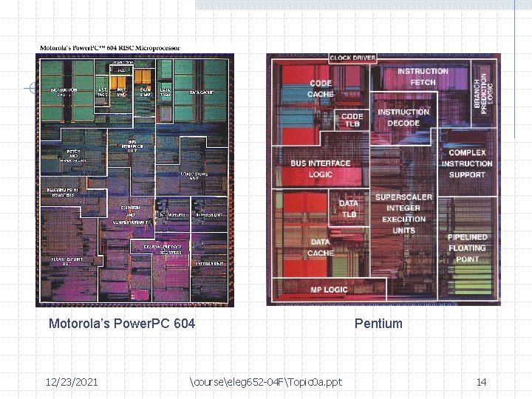Viewport: 532px width, 399px height.
Task: Click the CODE CACHE label
Action: [321, 89]
